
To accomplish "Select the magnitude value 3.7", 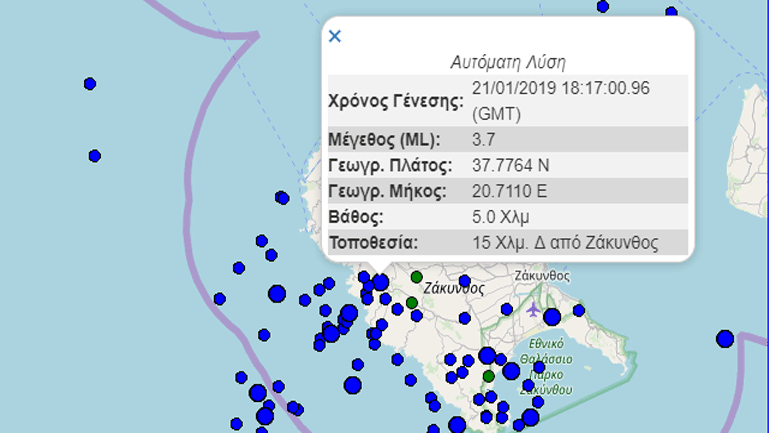I will click(x=484, y=140).
